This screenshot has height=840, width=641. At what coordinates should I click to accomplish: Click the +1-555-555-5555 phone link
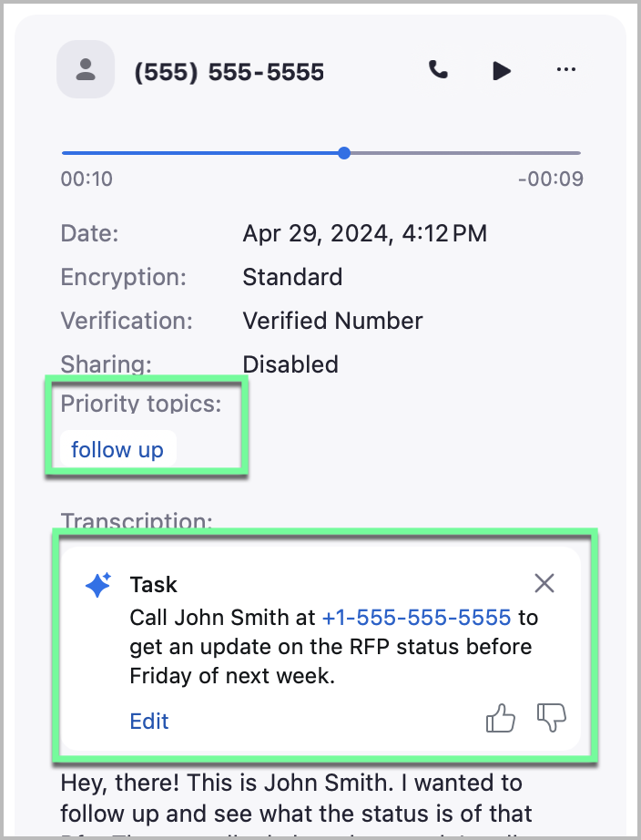pos(416,617)
